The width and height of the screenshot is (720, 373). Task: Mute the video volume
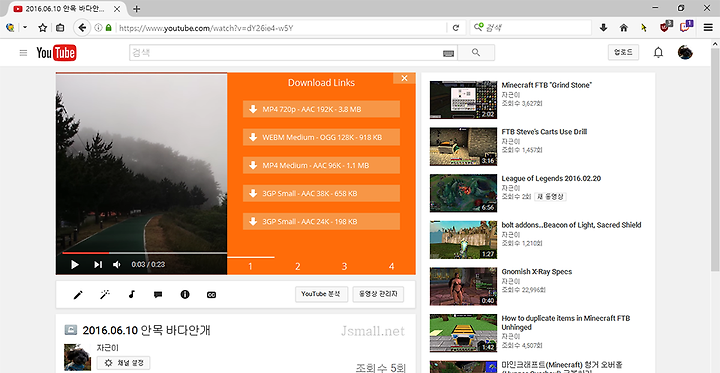point(117,265)
